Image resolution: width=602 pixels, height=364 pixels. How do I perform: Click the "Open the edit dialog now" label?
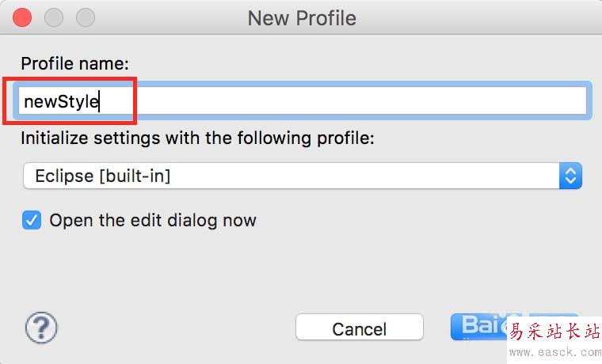[x=152, y=220]
